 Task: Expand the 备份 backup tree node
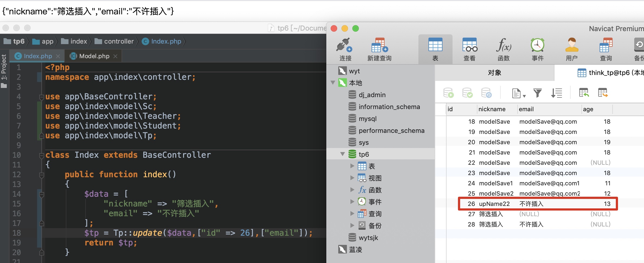coord(352,225)
